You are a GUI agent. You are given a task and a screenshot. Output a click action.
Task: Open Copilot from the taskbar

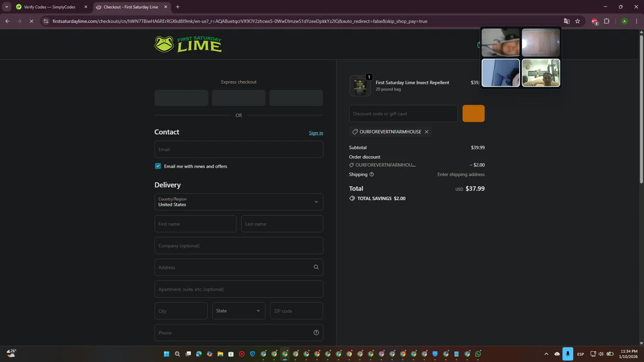(210, 354)
